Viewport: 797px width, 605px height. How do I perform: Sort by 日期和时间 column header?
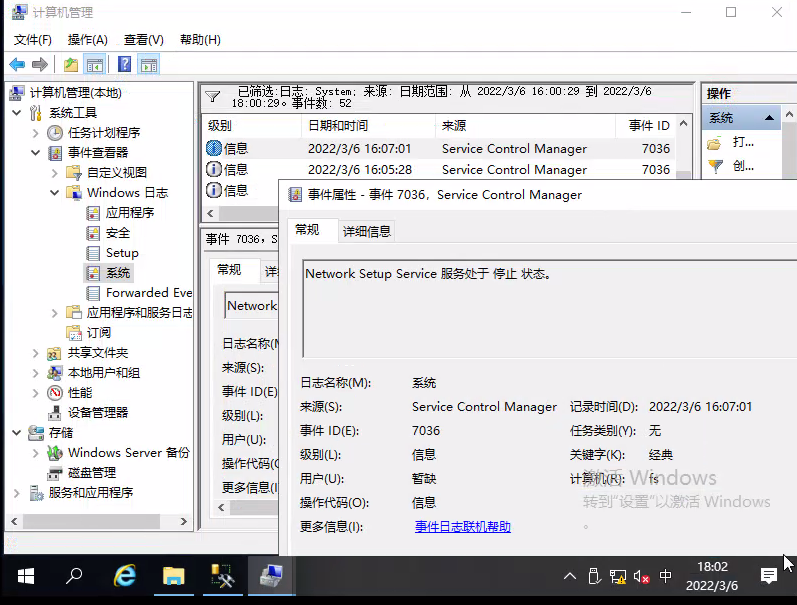368,126
